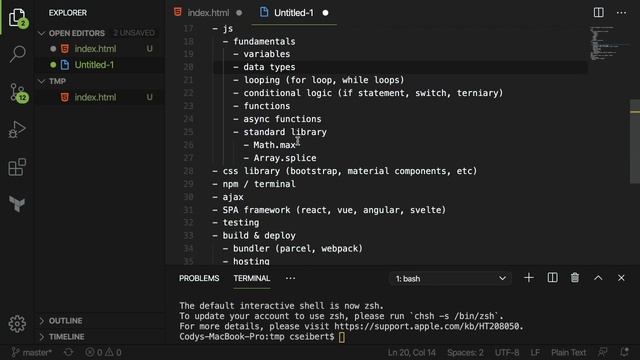Click the line '- Array.splice'
Image resolution: width=640 pixels, height=360 pixels.
tap(280, 158)
